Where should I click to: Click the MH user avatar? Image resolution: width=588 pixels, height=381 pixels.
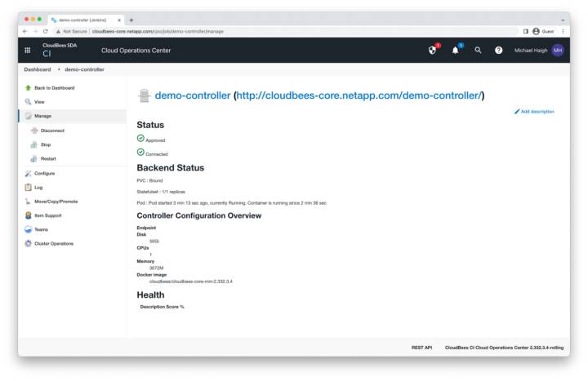click(558, 50)
